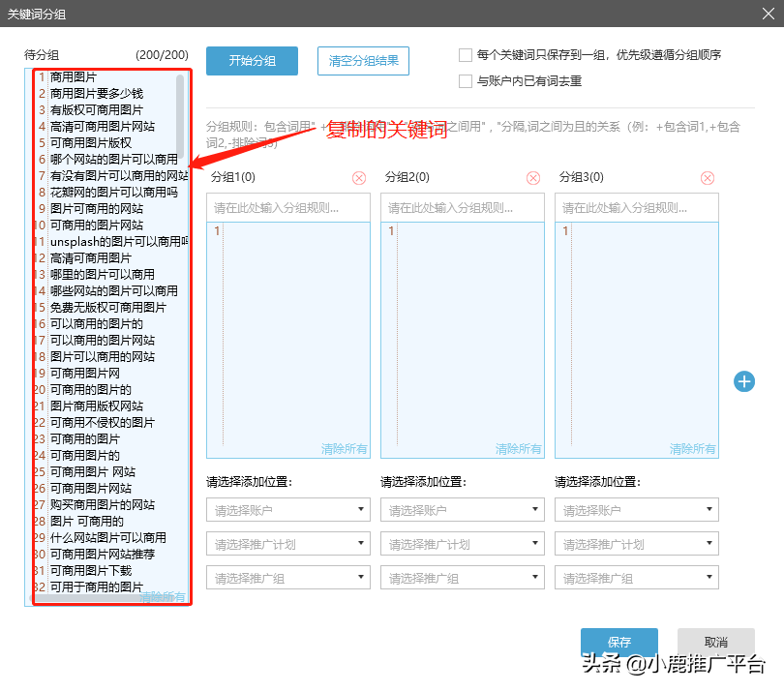Image resolution: width=784 pixels, height=692 pixels.
Task: Click 清除所有 link in 分组2 box
Action: pyautogui.click(x=519, y=449)
